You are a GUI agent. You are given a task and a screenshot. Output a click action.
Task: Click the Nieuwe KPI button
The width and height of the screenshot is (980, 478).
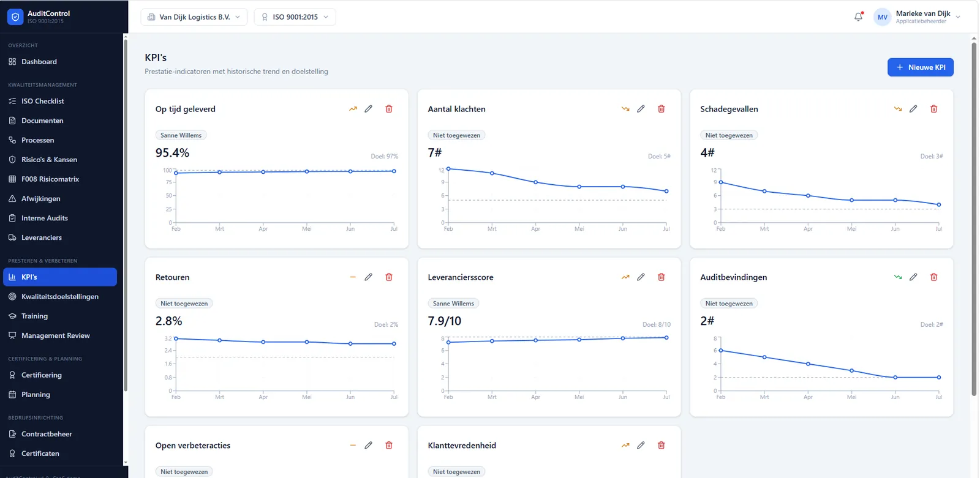(921, 67)
